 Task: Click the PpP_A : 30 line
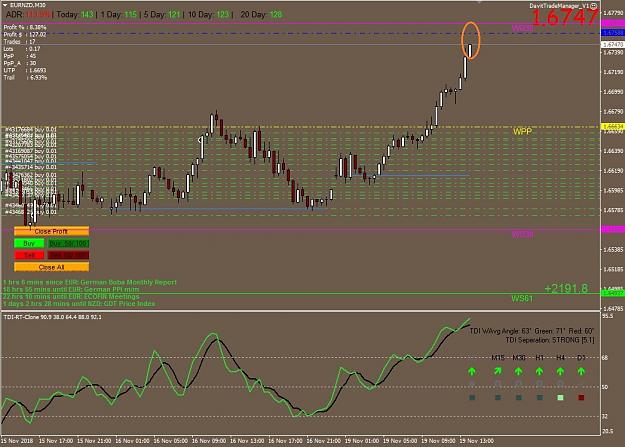pyautogui.click(x=20, y=63)
